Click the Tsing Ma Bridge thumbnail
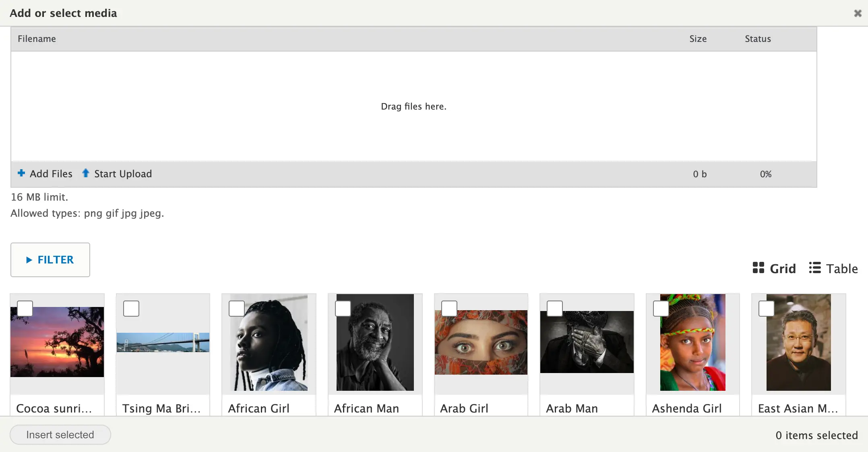Viewport: 868px width, 452px height. point(163,342)
